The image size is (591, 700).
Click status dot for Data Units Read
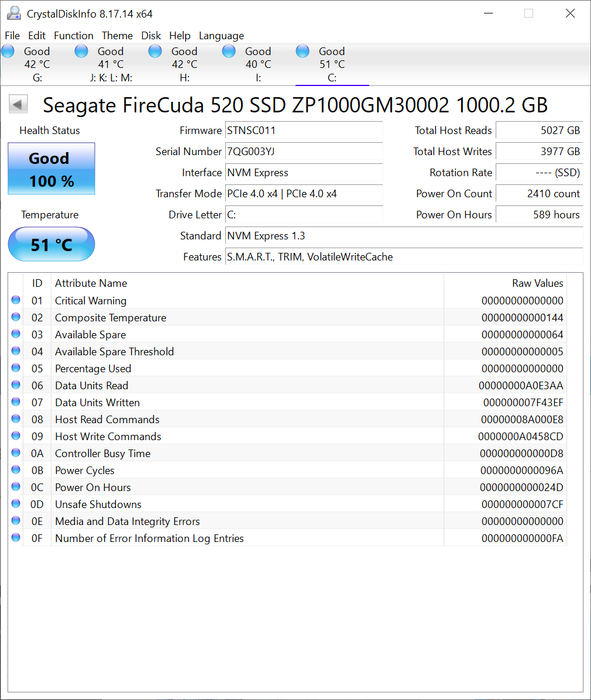[x=16, y=385]
